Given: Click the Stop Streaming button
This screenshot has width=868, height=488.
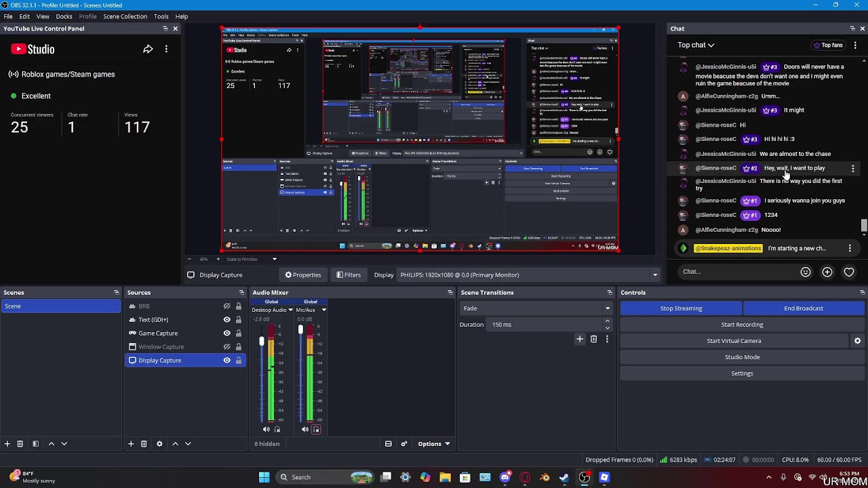Looking at the screenshot, I should (681, 308).
